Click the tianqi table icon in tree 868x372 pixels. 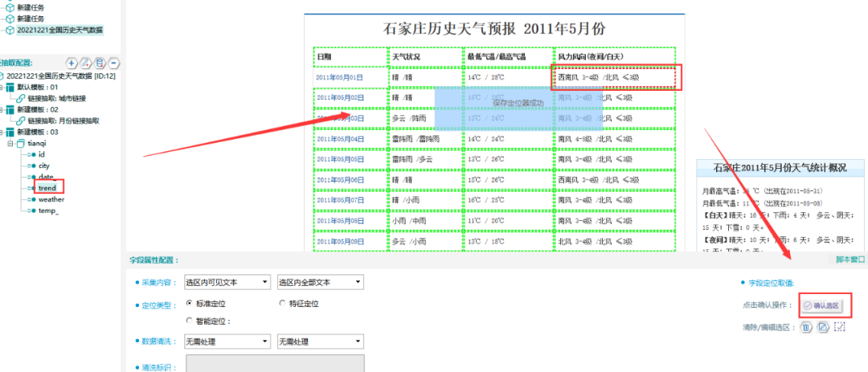[x=21, y=143]
